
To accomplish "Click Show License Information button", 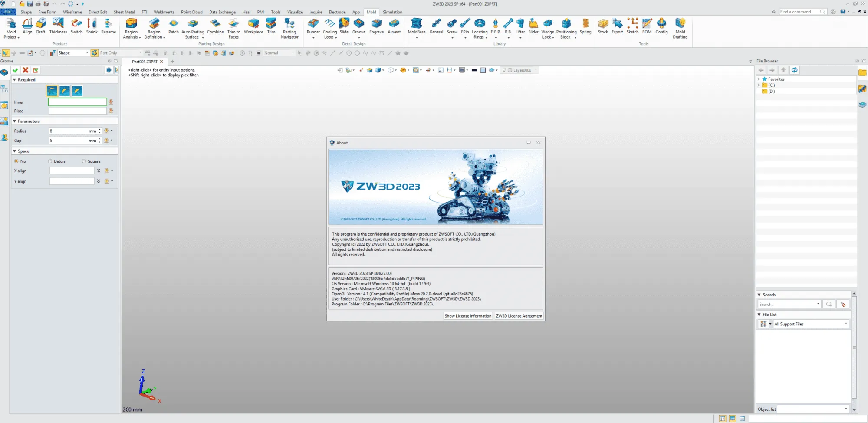I will (468, 316).
